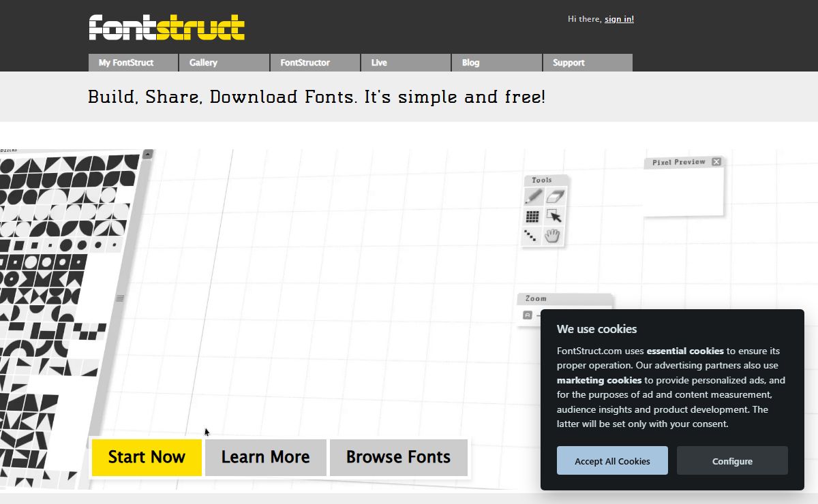Select the Eraser tool in Tools panel
The image size is (818, 504).
click(x=555, y=196)
